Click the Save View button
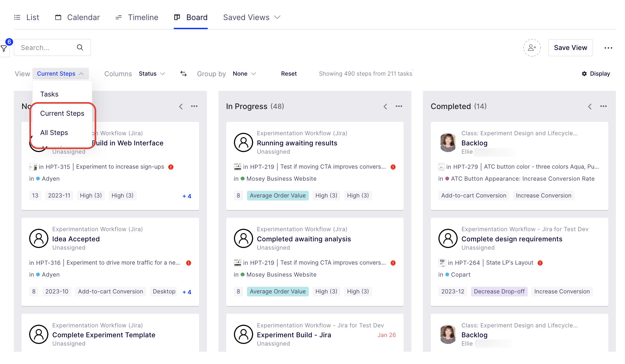This screenshot has width=625, height=364. point(570,48)
